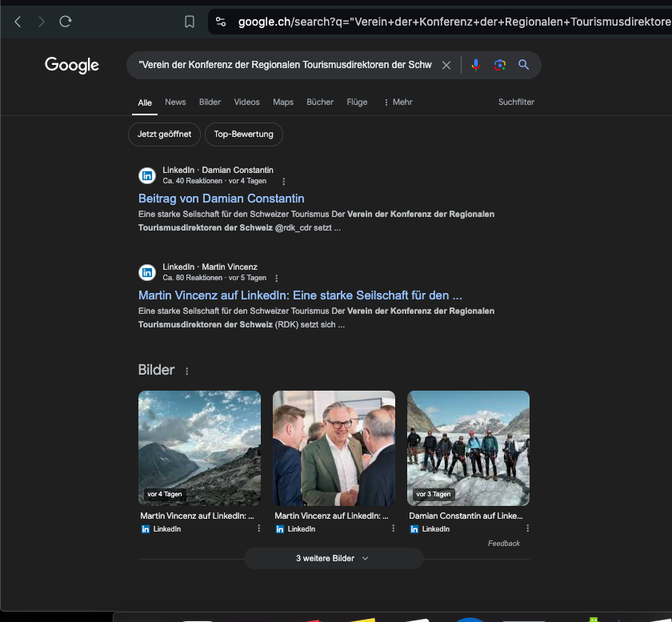Switch to the Flüge tab
Screen dimensions: 672x622
[357, 102]
